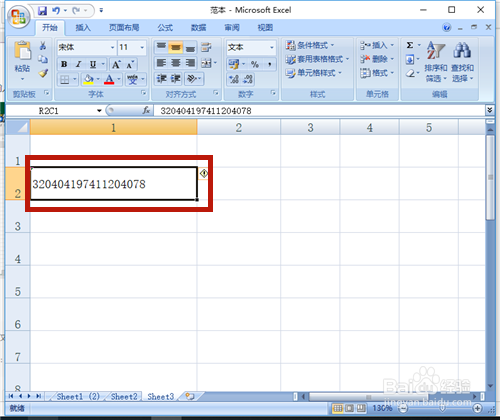Align text to top of cell
The image size is (500, 420).
(x=161, y=47)
